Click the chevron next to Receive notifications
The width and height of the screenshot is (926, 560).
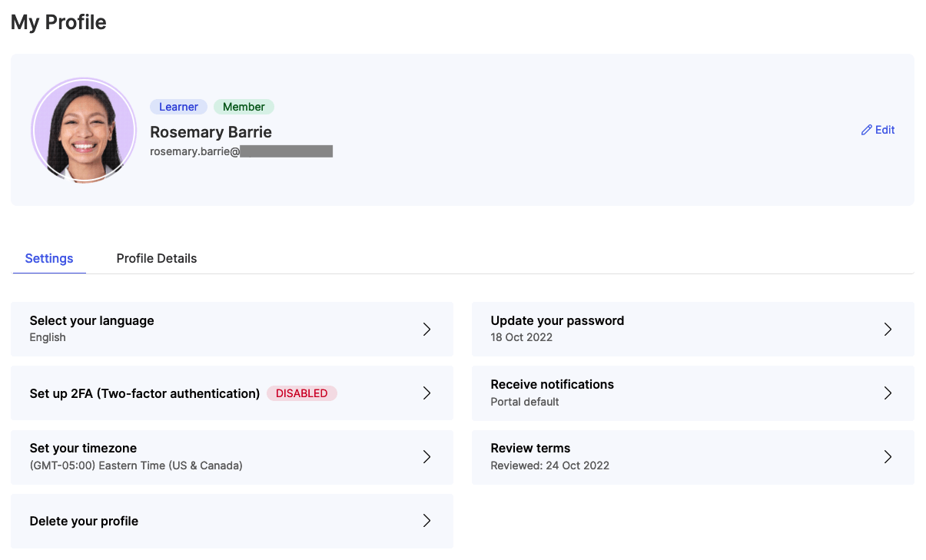click(888, 393)
